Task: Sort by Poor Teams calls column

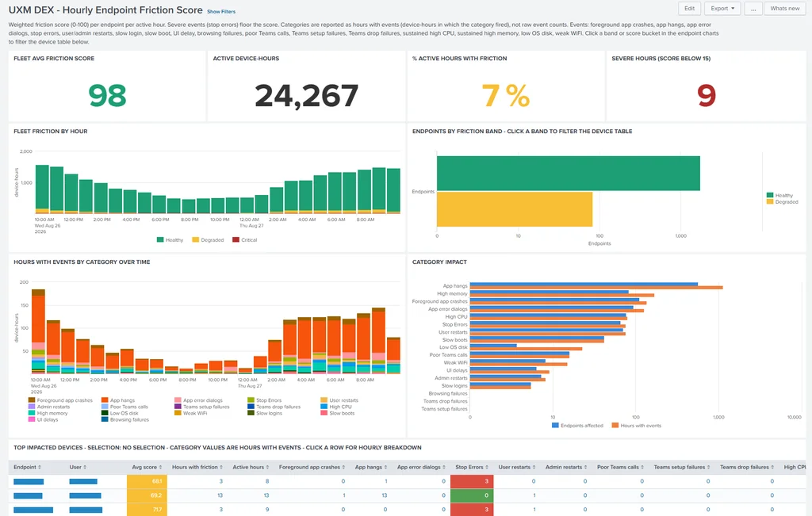Action: (642, 468)
